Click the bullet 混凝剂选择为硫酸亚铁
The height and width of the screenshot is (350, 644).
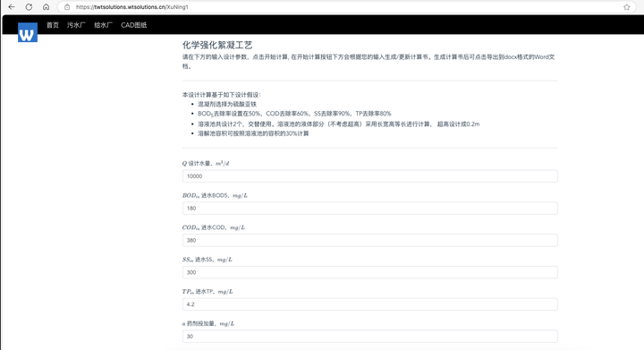click(x=227, y=104)
